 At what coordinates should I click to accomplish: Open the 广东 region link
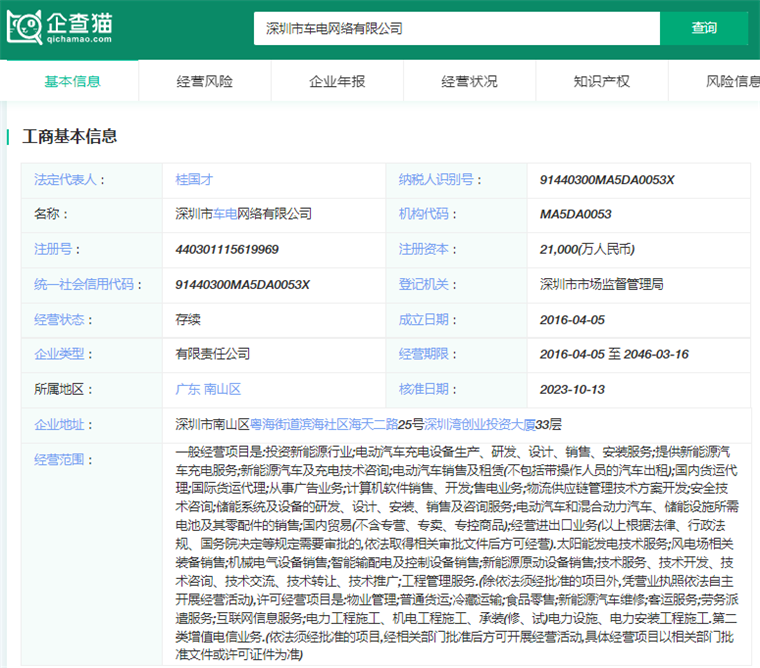click(x=187, y=389)
